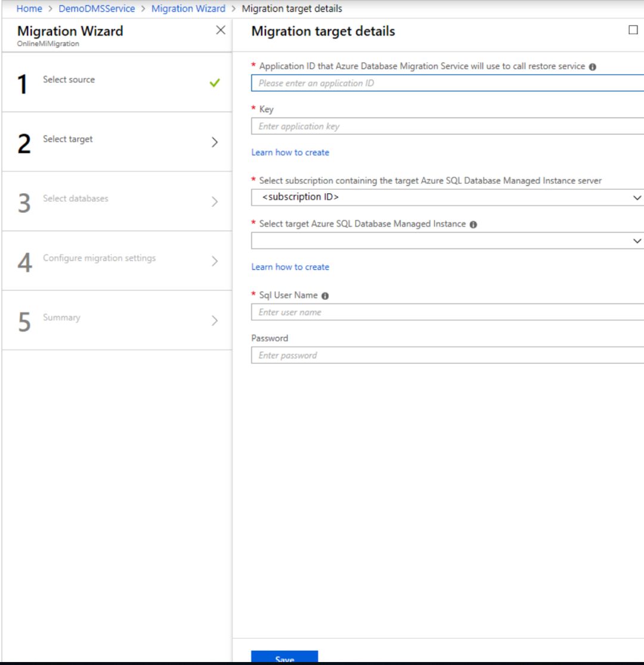Maximize the Migration target details blade
Screen dimensions: 644x665
[x=633, y=30]
